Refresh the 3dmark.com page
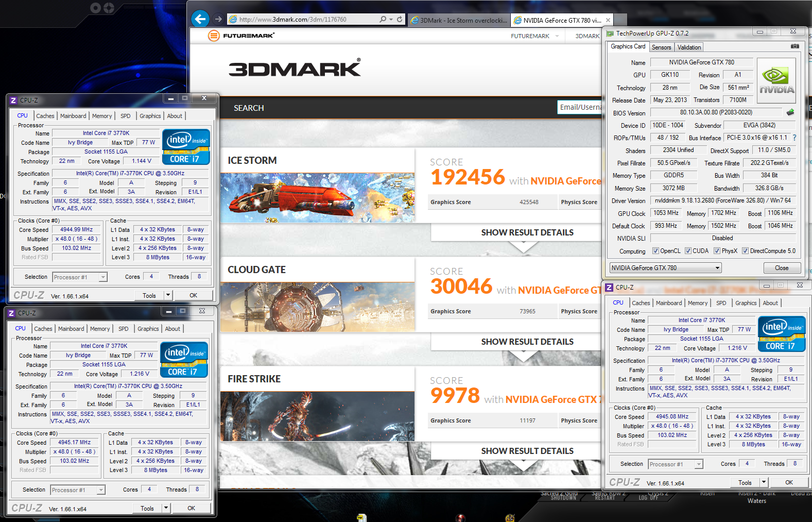Viewport: 812px width, 522px height. [x=400, y=19]
